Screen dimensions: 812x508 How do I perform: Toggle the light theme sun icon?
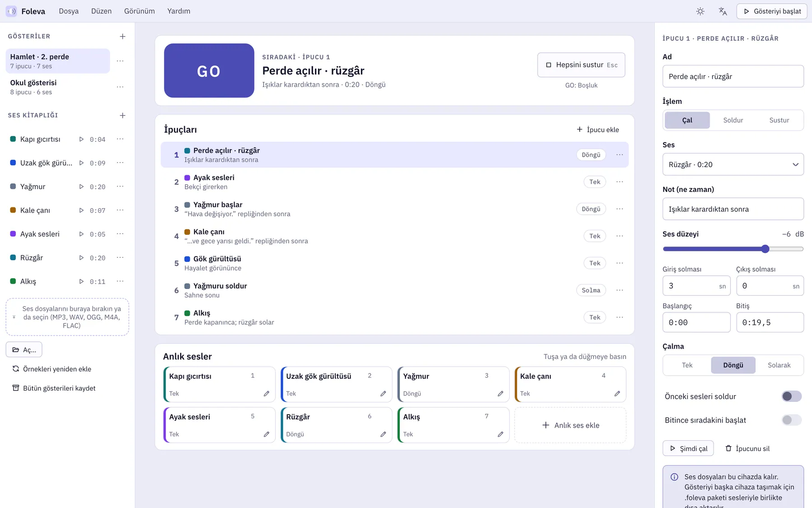(700, 11)
